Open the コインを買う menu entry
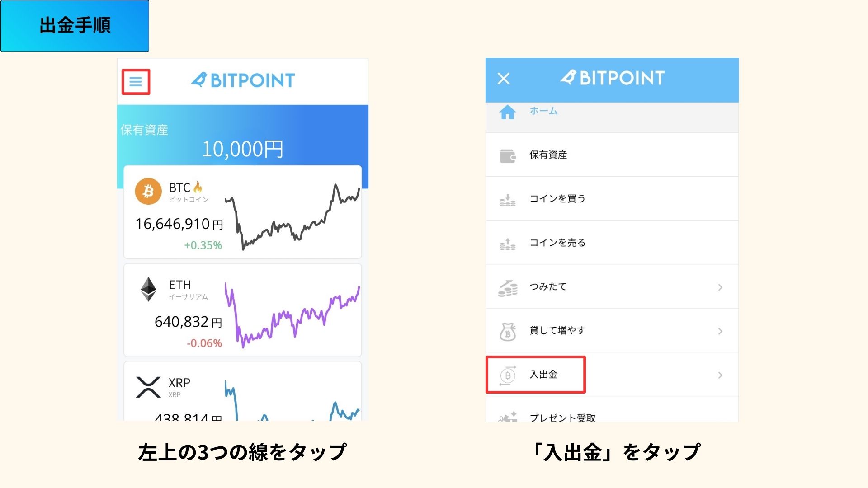 click(x=557, y=199)
